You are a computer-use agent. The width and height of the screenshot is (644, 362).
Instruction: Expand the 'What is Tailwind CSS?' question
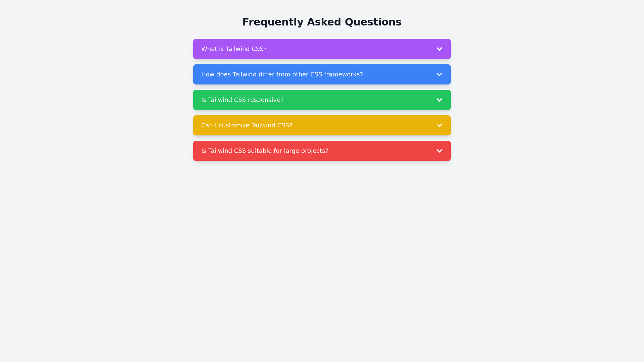tap(234, 49)
